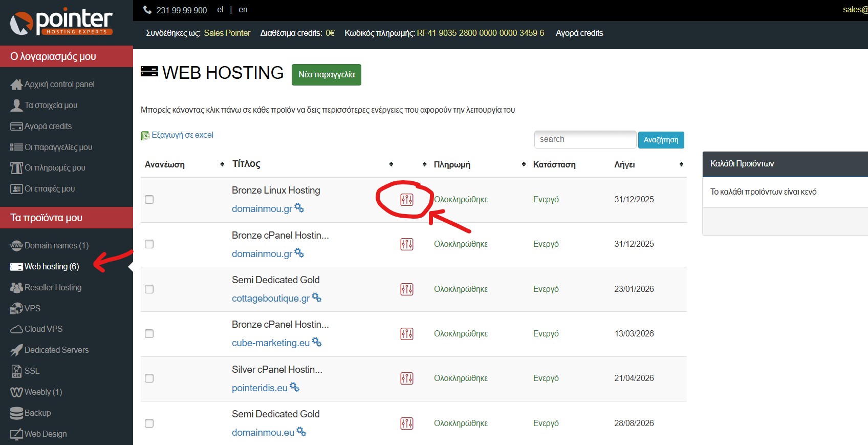Click the gears icon beside cube-marketing.eu
The width and height of the screenshot is (868, 445).
click(x=317, y=342)
